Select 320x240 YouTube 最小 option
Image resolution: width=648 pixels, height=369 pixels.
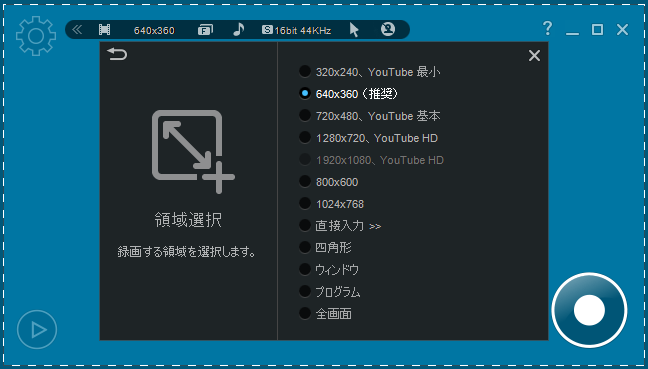click(x=369, y=72)
